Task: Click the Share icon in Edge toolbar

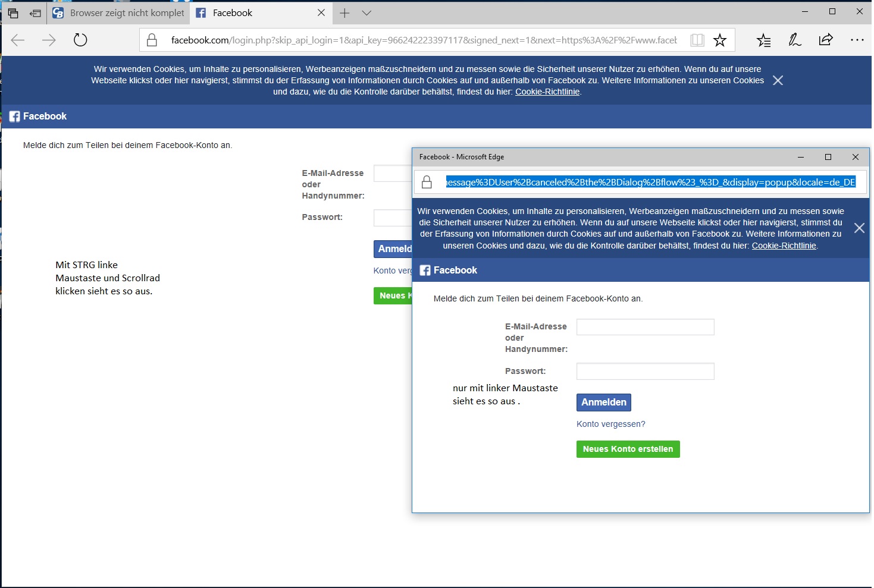Action: click(826, 40)
